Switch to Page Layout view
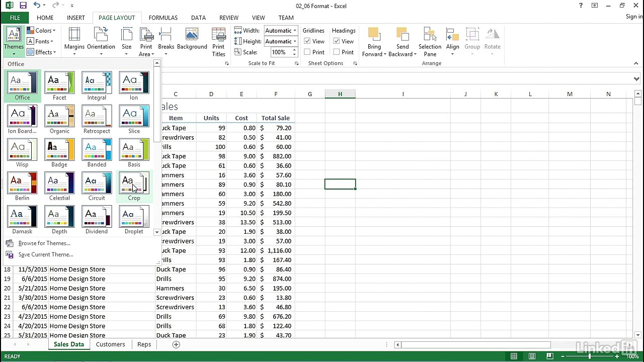The image size is (644, 362). [532, 356]
